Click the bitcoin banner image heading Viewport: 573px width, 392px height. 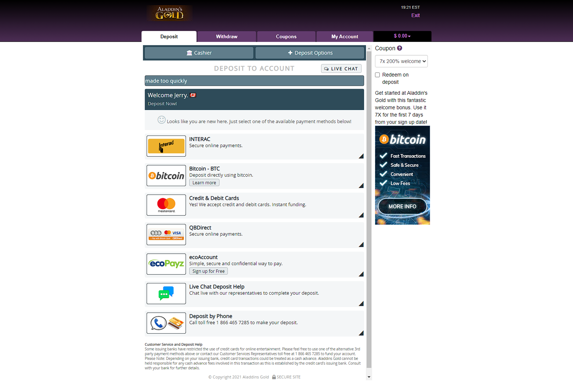[402, 139]
